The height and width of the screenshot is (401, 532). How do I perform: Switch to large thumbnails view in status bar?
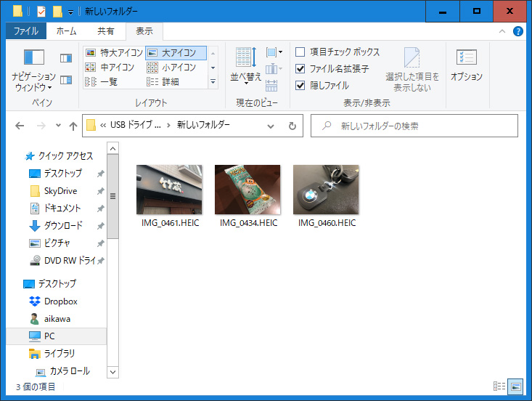click(515, 386)
